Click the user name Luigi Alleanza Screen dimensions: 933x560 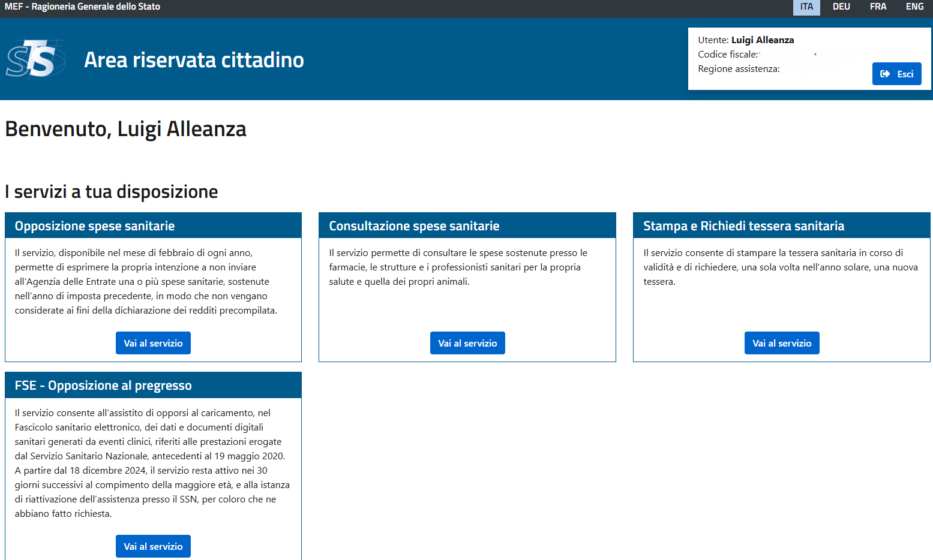tap(761, 40)
